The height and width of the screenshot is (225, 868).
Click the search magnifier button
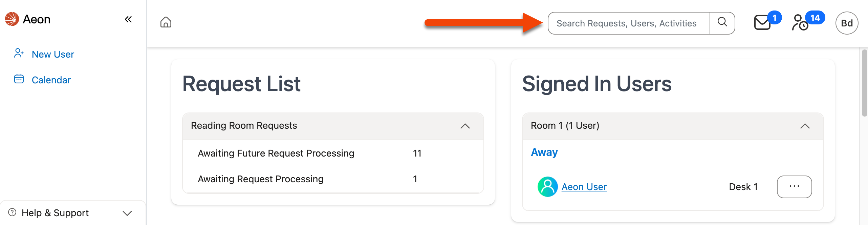pyautogui.click(x=722, y=23)
